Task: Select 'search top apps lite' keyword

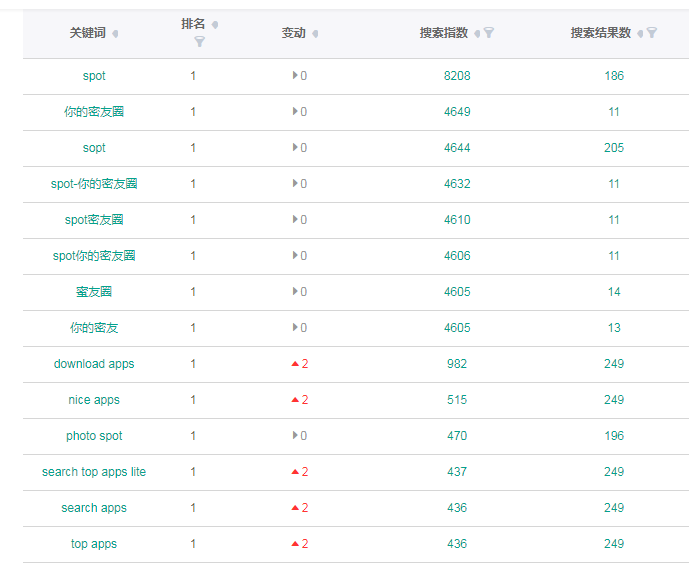Action: pyautogui.click(x=94, y=472)
